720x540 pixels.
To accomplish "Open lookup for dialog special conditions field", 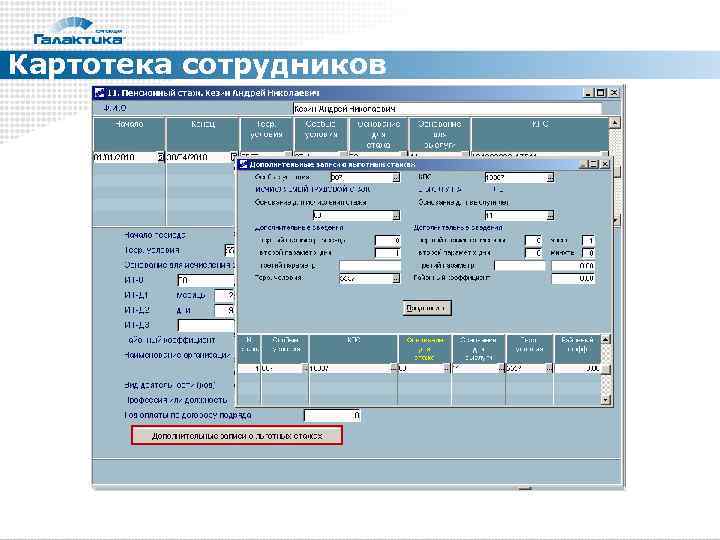I will tap(396, 177).
